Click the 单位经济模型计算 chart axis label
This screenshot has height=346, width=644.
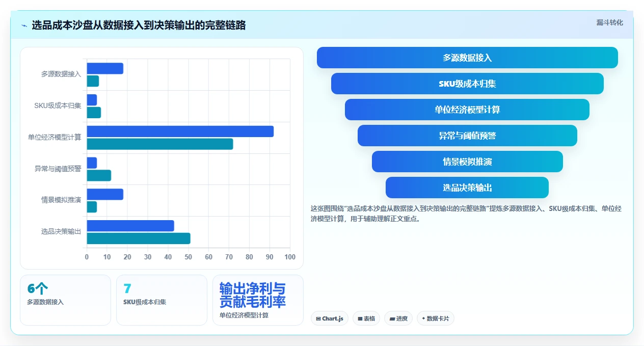[x=55, y=137]
